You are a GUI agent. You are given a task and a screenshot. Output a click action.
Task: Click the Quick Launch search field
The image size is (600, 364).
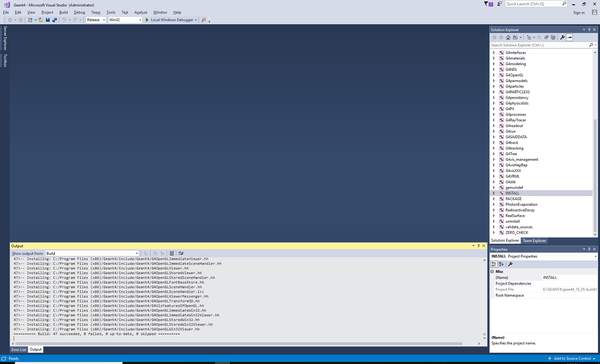[x=536, y=4]
